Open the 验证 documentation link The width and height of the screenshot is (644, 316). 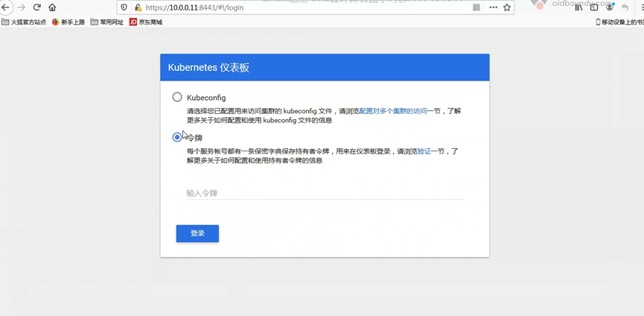[424, 151]
